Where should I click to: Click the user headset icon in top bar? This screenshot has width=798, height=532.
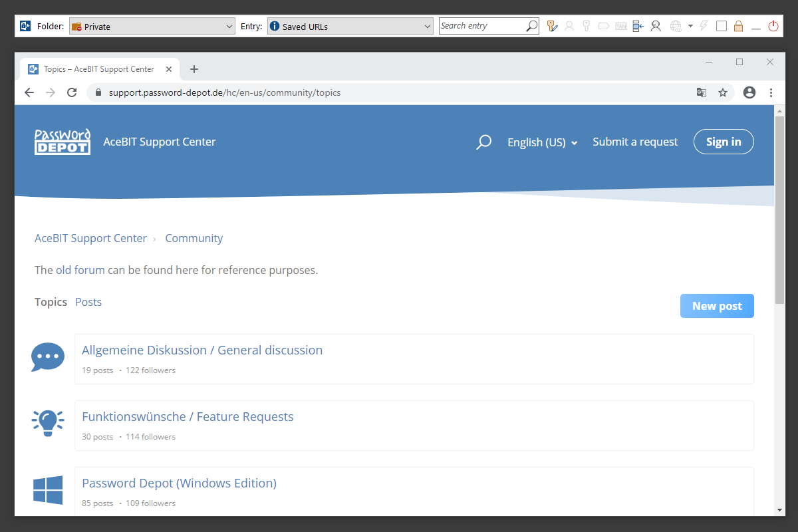(656, 26)
